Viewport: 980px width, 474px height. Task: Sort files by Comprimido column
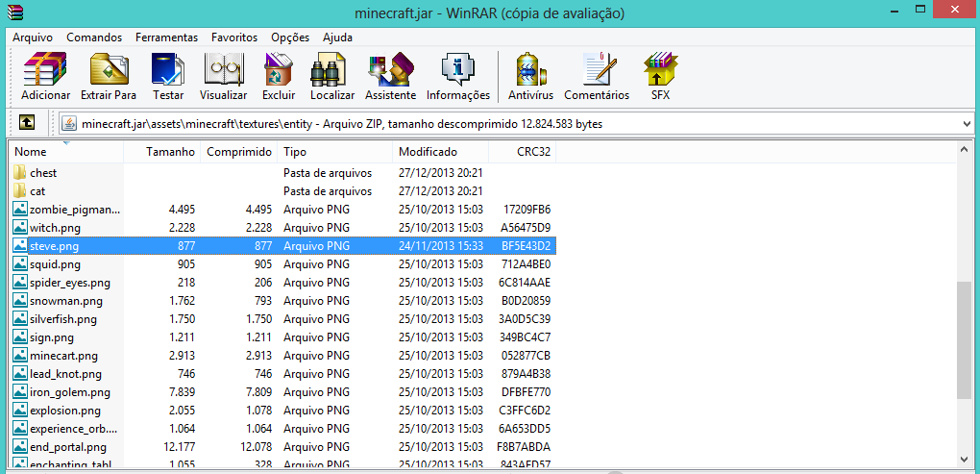pos(239,152)
